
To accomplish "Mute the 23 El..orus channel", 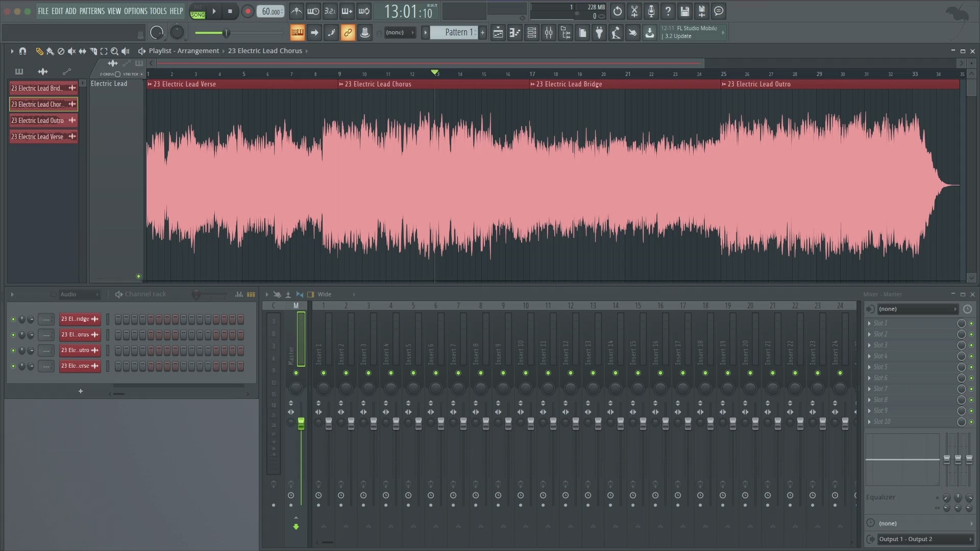I will (x=13, y=335).
